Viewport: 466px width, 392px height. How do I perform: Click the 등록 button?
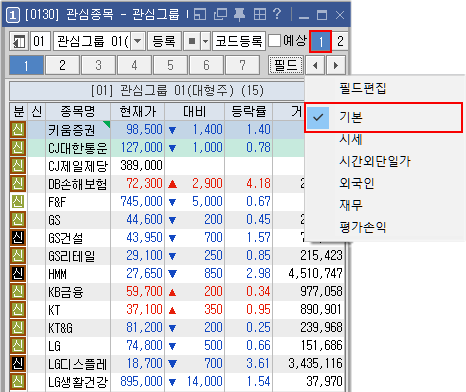164,41
